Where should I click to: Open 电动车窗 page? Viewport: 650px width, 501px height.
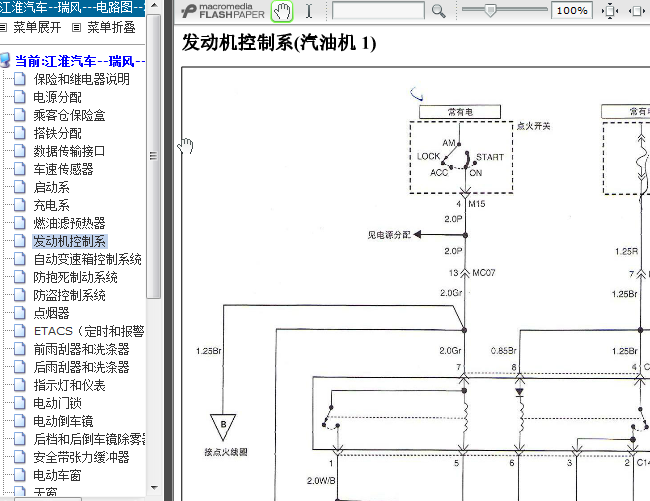pos(58,475)
